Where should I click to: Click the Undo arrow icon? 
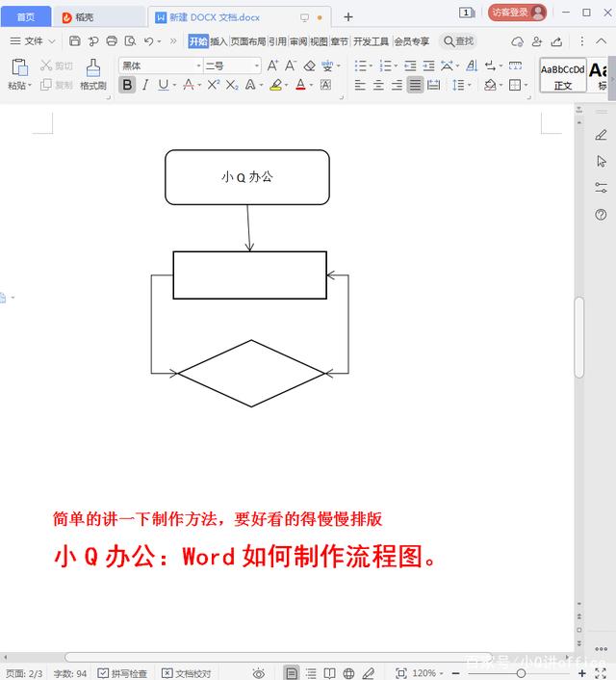[x=148, y=41]
